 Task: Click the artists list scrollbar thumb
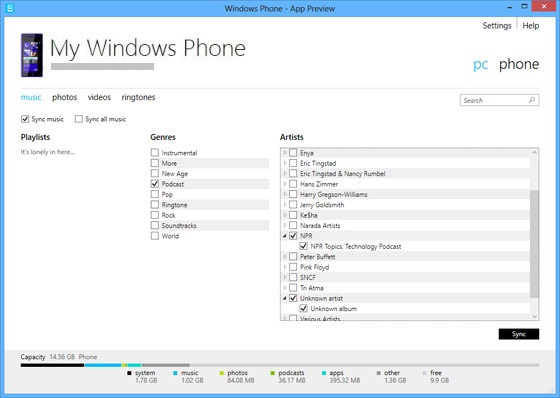[534, 244]
